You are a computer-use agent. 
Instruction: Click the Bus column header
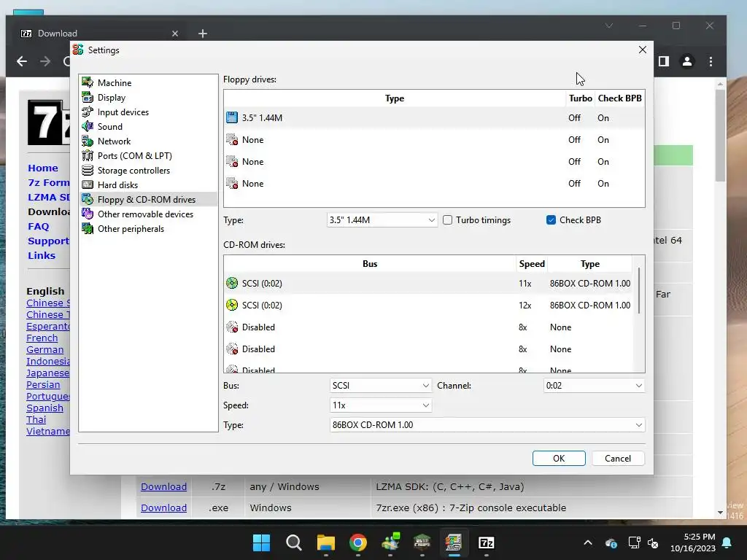[370, 264]
